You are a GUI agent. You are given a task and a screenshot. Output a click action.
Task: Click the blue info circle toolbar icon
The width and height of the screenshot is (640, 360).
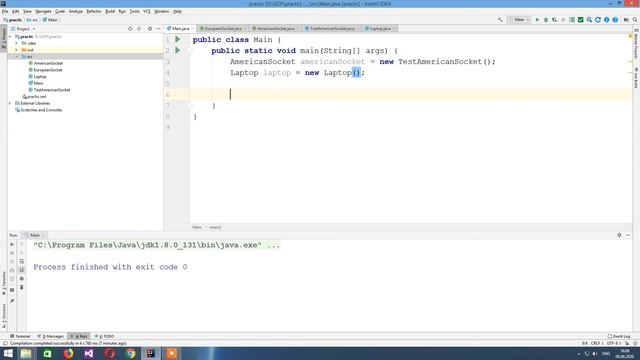607,20
